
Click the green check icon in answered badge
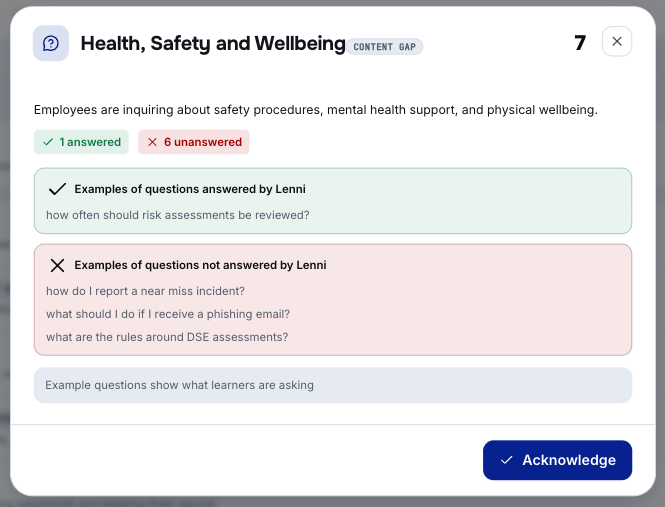click(x=48, y=142)
